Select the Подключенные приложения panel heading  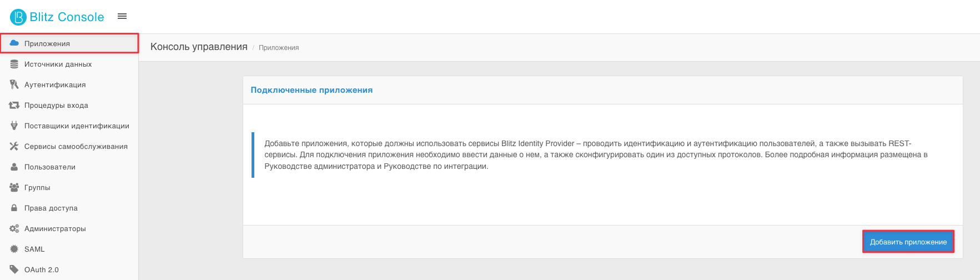click(x=311, y=90)
